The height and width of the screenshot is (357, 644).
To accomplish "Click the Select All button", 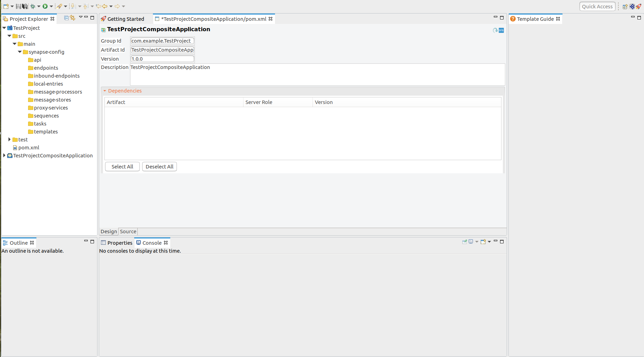I will (x=122, y=166).
